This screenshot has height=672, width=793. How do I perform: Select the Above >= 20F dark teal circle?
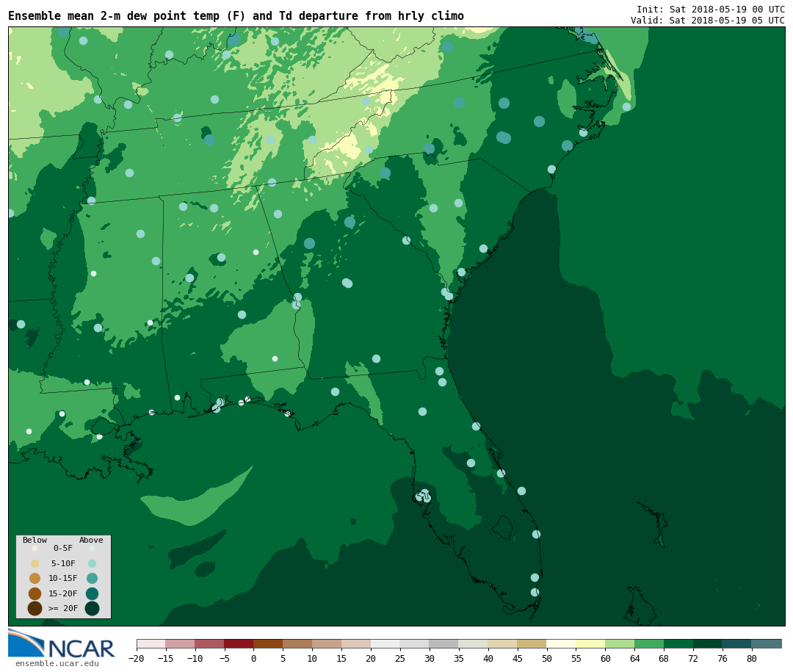92,608
